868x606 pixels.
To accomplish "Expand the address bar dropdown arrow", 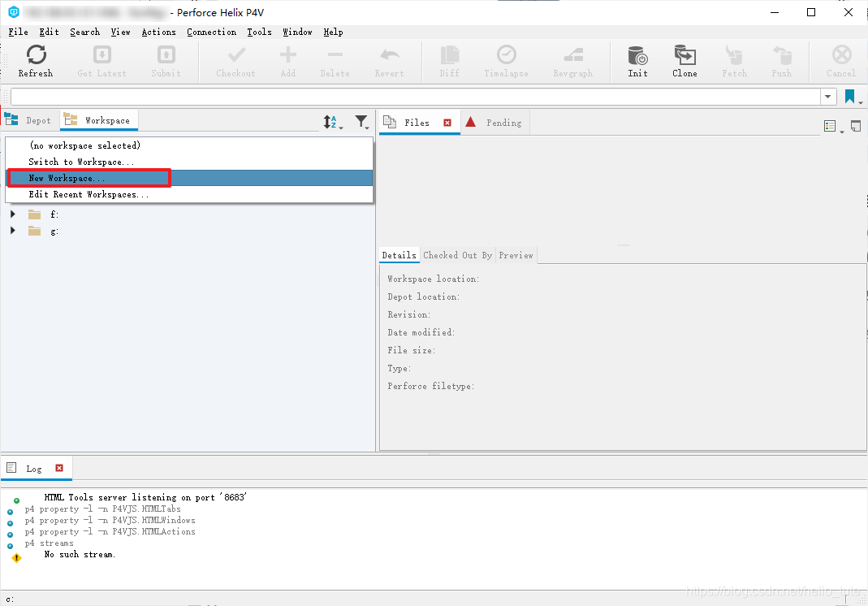I will click(827, 97).
